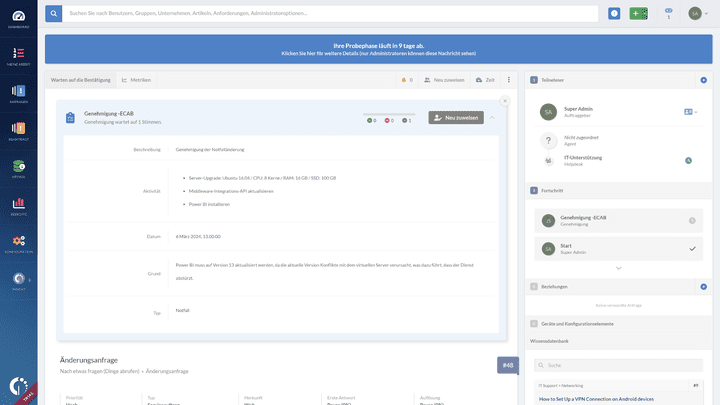This screenshot has width=720, height=405.
Task: Click the unassigned agent question mark
Action: (548, 141)
